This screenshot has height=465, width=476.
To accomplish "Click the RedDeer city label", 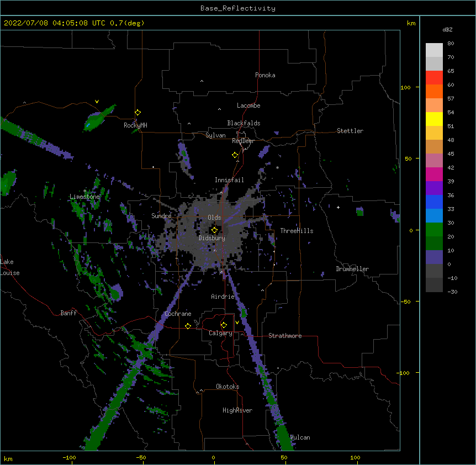I will [243, 141].
